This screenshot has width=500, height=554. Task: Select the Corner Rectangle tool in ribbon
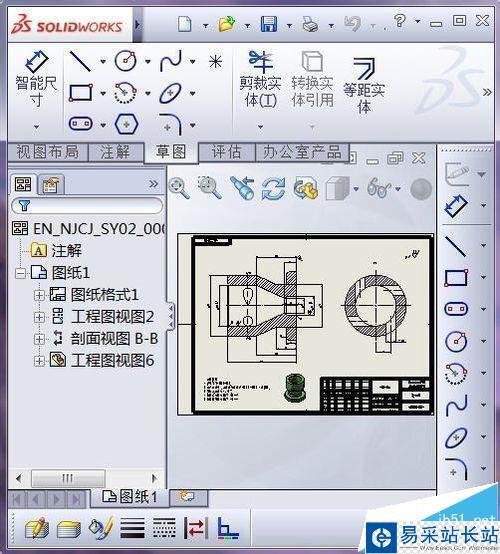[x=81, y=93]
